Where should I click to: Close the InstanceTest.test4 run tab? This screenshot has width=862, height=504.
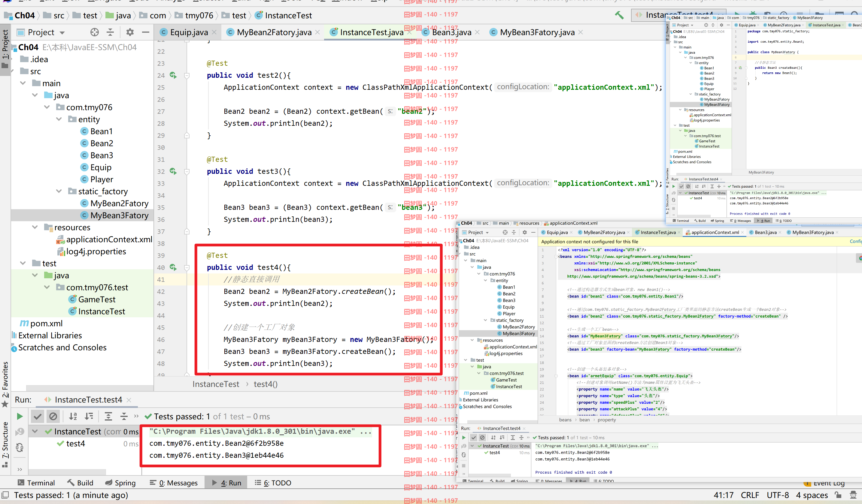(x=129, y=400)
